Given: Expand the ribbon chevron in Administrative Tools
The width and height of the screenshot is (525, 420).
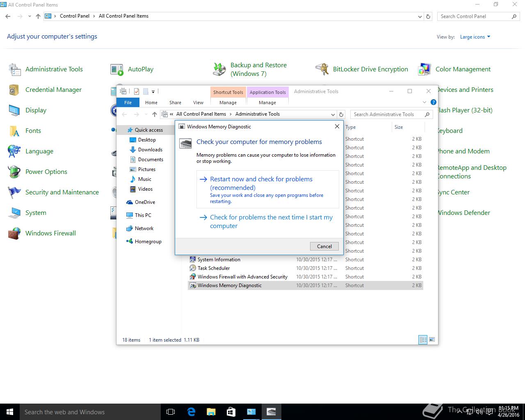Looking at the screenshot, I should coord(425,102).
